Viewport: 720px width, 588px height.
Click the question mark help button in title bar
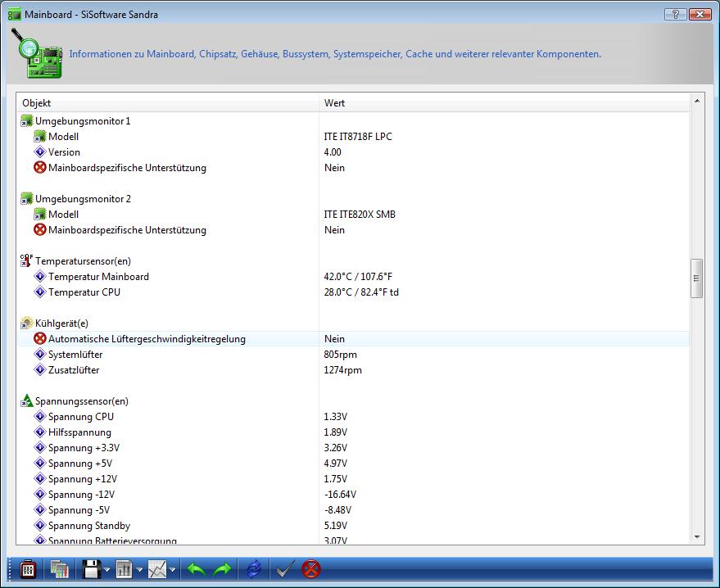676,14
